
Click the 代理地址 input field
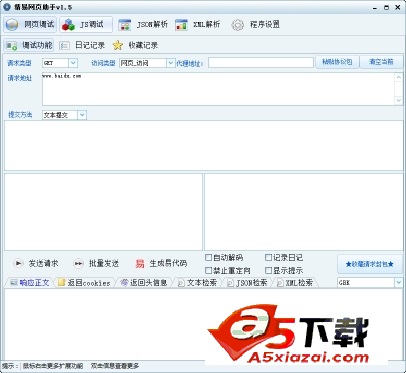pyautogui.click(x=261, y=63)
